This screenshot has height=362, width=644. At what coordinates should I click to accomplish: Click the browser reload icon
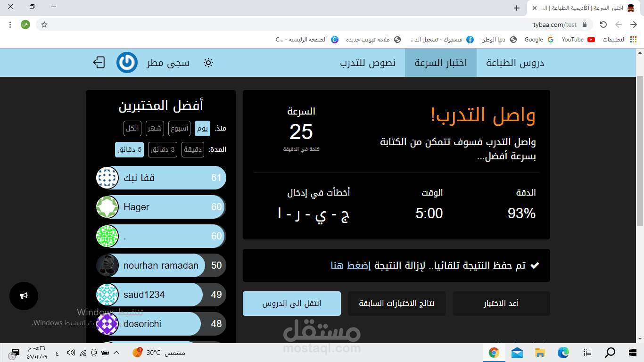click(603, 25)
